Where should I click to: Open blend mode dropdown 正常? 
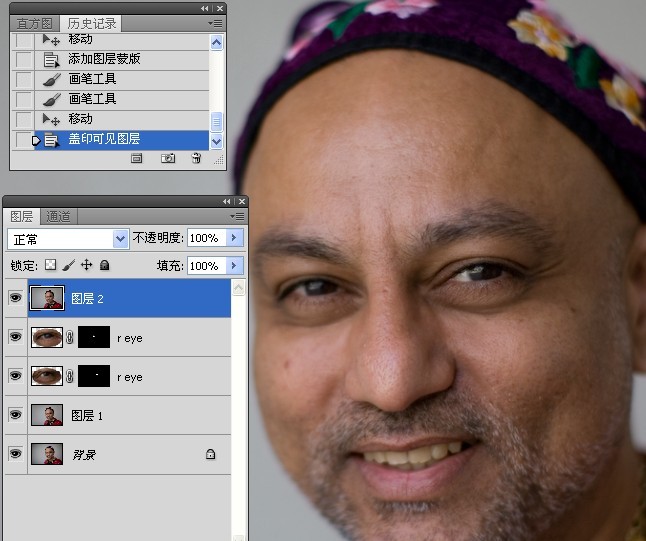point(68,239)
